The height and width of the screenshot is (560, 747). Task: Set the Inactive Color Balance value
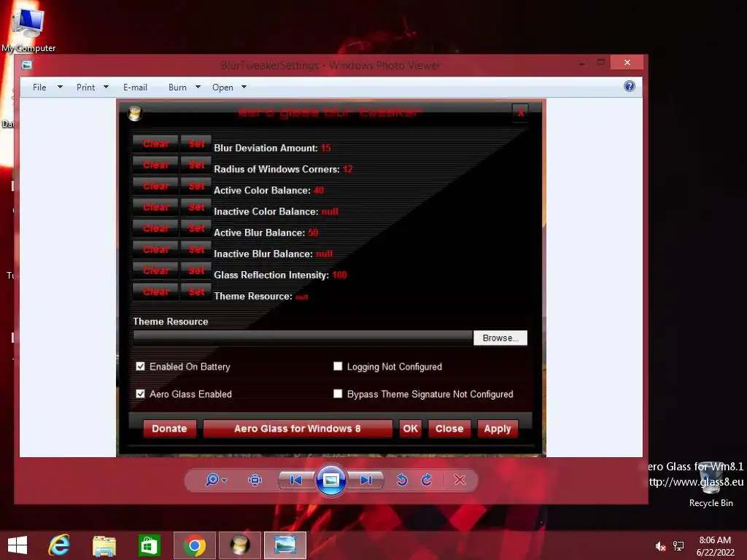click(196, 207)
